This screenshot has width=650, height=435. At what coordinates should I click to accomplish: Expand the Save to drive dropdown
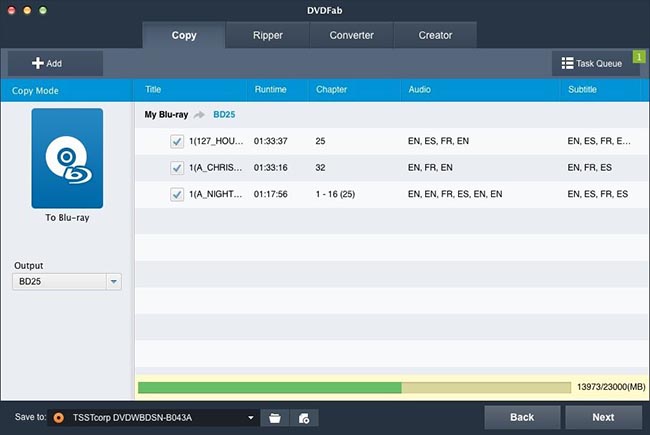[x=250, y=418]
